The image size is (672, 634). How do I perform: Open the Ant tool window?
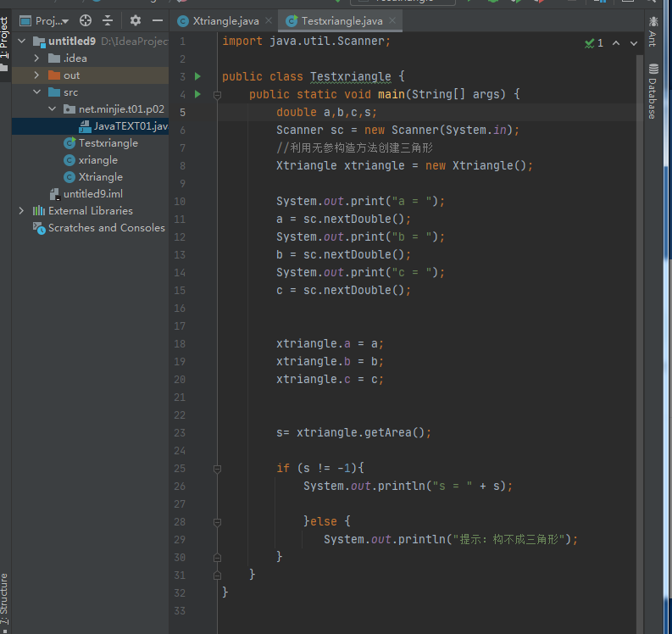click(x=653, y=31)
